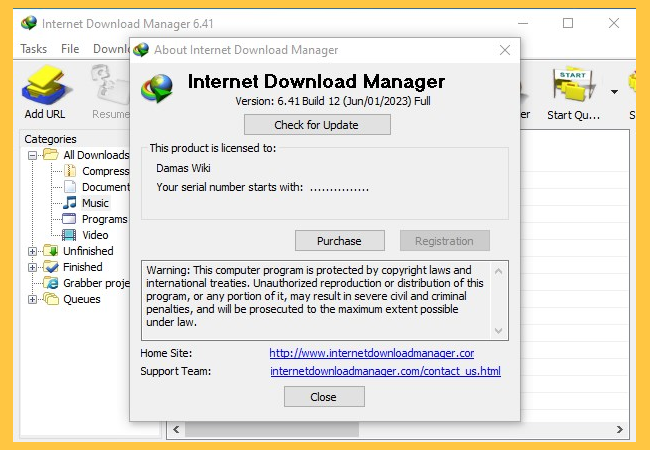
Task: Click the Categories panel header
Action: pyautogui.click(x=51, y=139)
